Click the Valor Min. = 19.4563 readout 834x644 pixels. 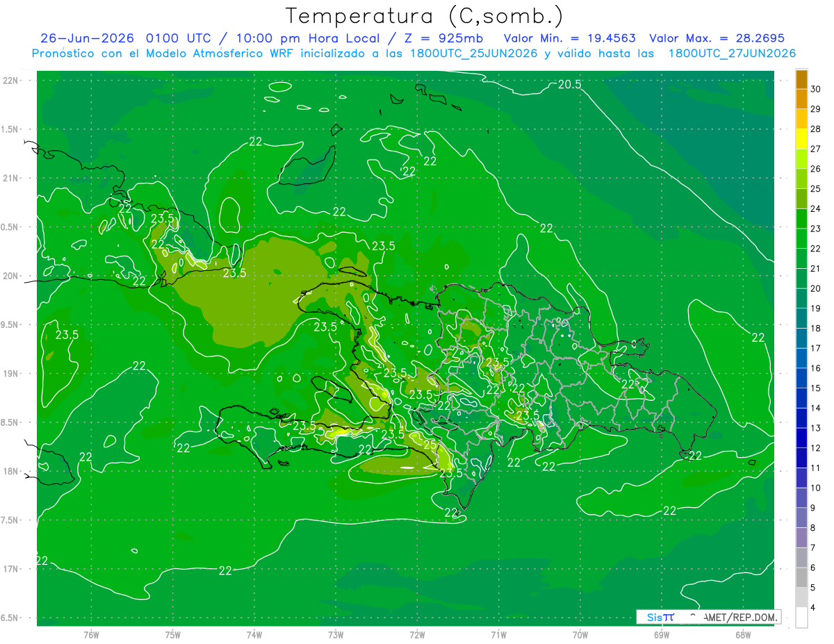[569, 38]
